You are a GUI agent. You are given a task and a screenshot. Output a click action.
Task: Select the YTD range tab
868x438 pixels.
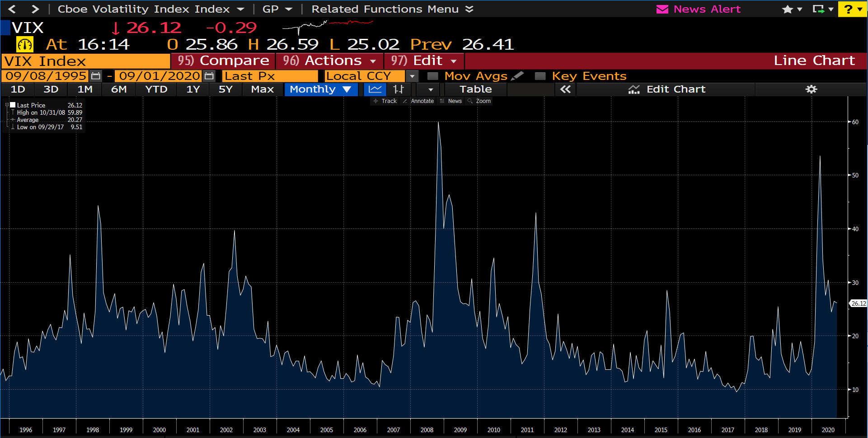click(x=156, y=89)
